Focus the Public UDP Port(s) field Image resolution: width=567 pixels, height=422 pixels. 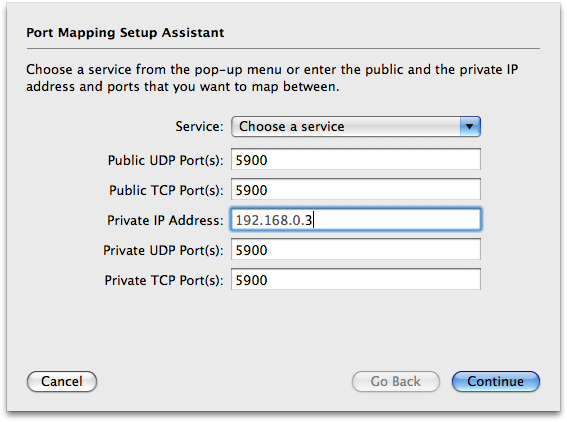point(356,159)
